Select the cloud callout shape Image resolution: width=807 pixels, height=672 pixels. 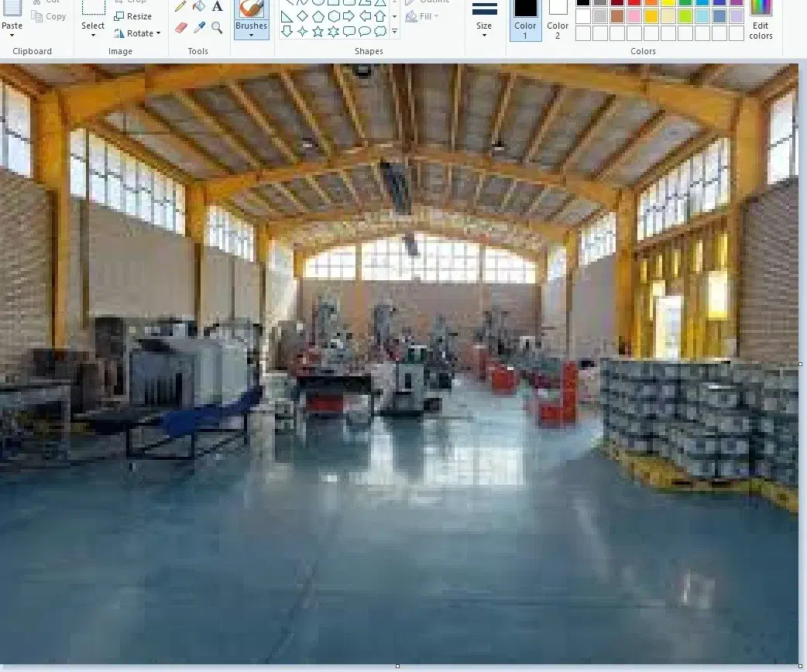click(380, 32)
